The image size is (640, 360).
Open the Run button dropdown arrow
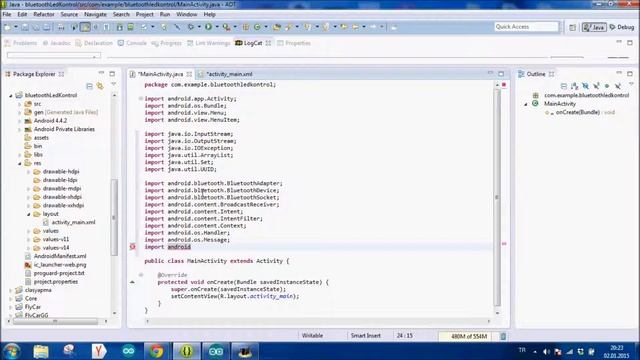pos(217,27)
